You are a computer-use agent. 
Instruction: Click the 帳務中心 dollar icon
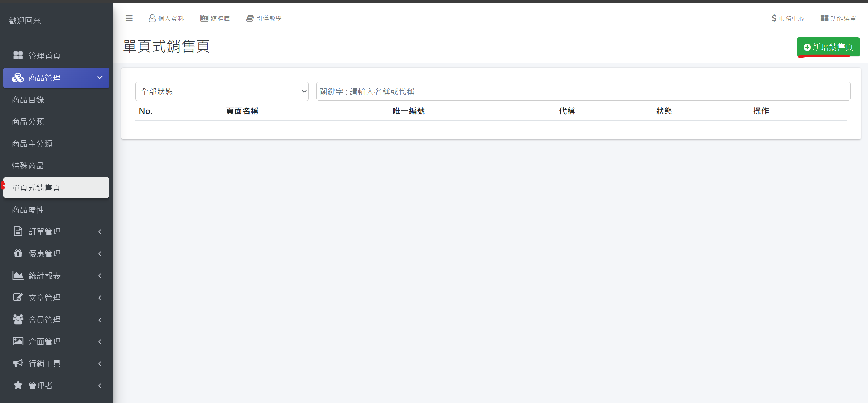tap(774, 18)
